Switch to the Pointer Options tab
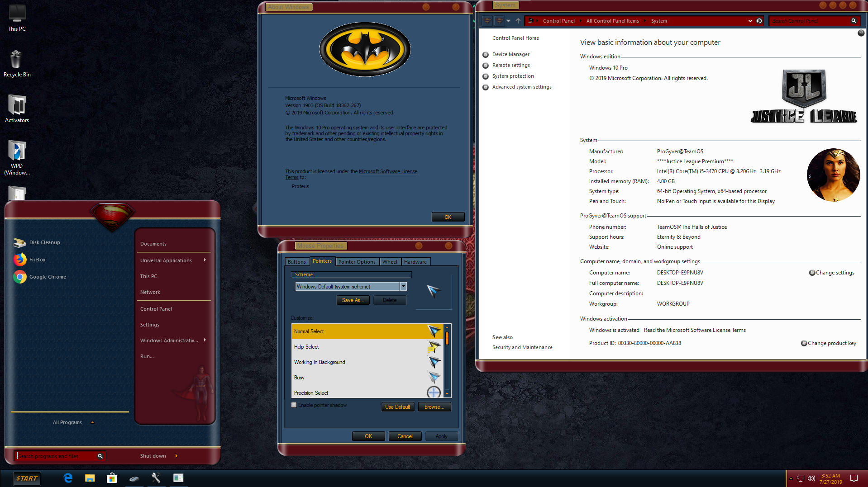This screenshot has height=487, width=868. point(357,262)
